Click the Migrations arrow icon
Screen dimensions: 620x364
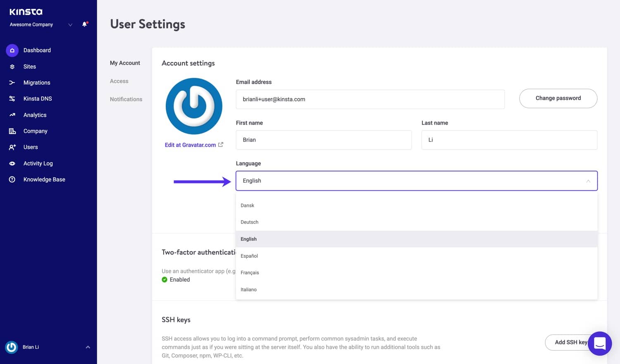[12, 83]
